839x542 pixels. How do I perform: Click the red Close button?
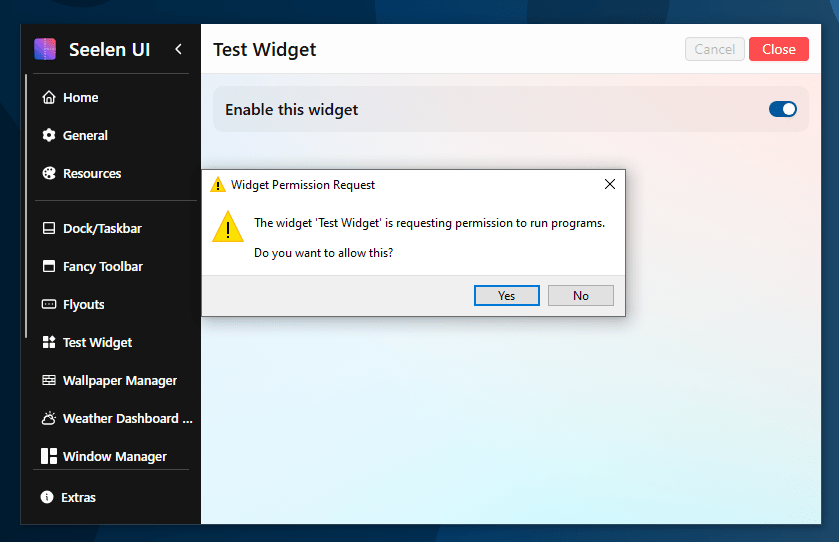[778, 50]
